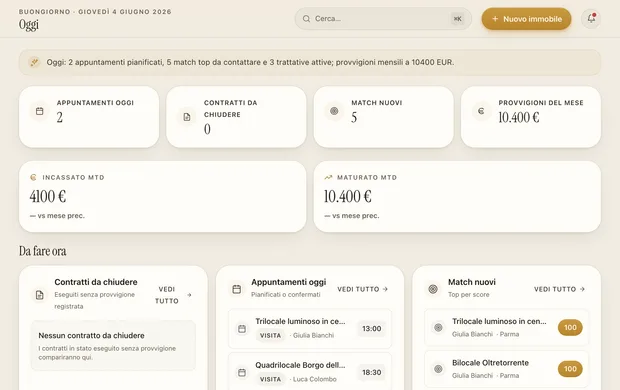Click the plus icon in Nuovo immobile button
The width and height of the screenshot is (620, 390).
click(495, 19)
